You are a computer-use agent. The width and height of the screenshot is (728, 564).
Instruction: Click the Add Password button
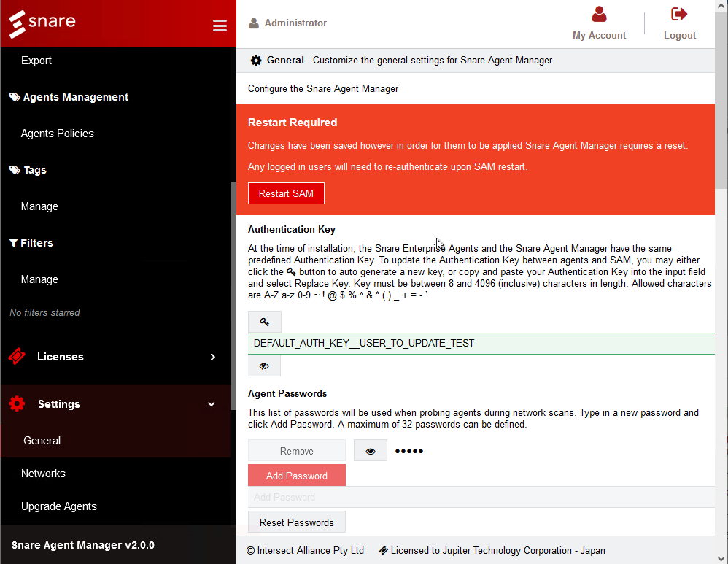(x=297, y=475)
